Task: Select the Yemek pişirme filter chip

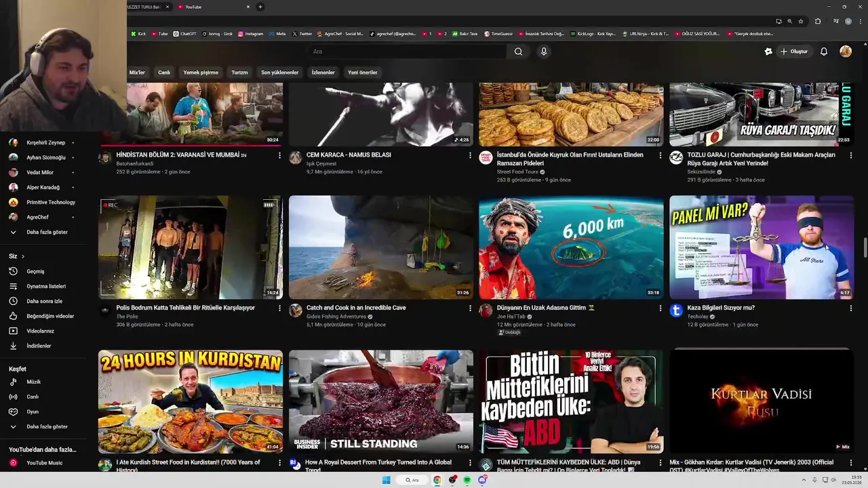Action: [201, 73]
